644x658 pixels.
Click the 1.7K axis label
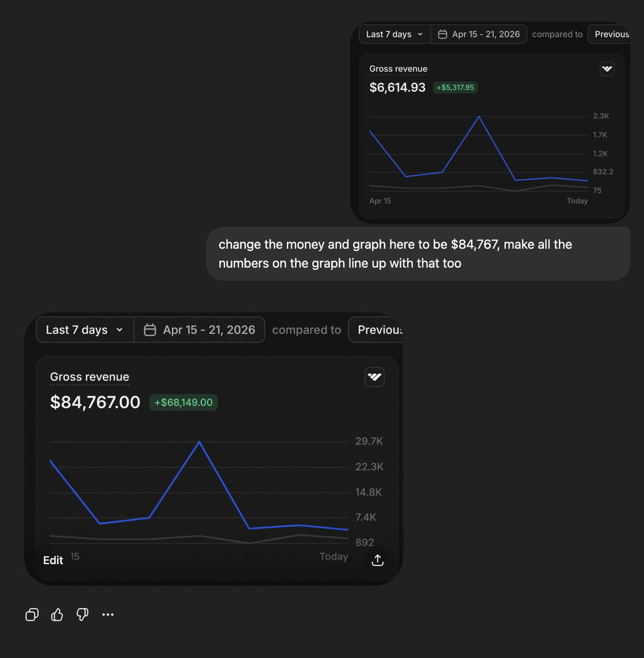(x=600, y=135)
